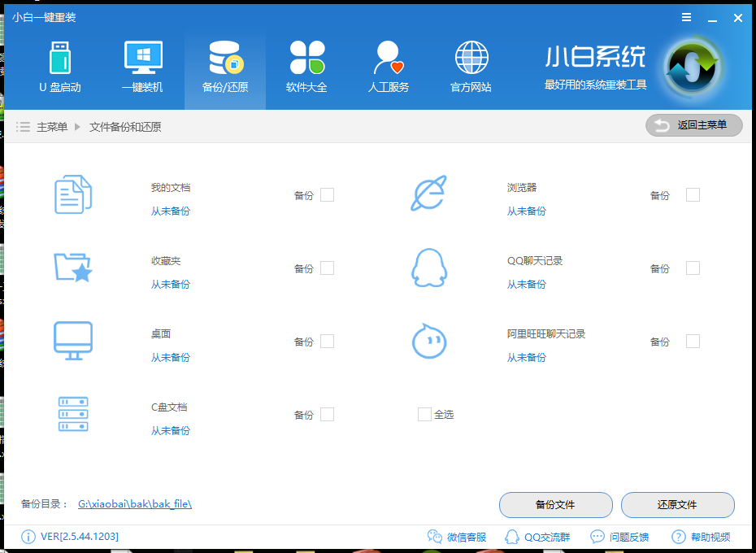Check the 全选 select-all box
The width and height of the screenshot is (756, 553).
tap(424, 414)
